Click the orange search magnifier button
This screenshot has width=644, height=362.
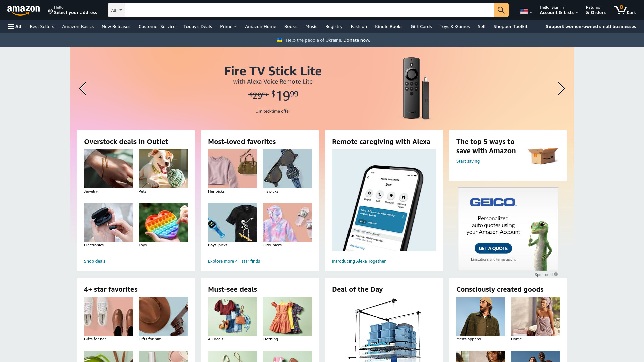click(501, 10)
